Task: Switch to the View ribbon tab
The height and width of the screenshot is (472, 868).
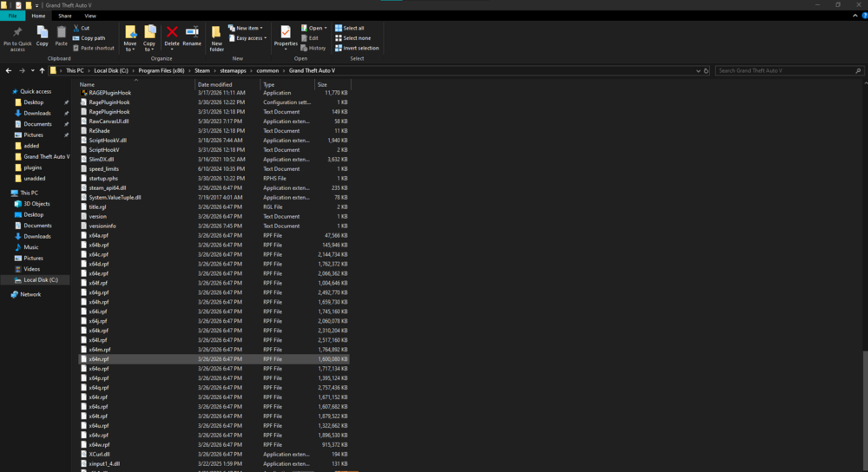Action: (x=90, y=16)
